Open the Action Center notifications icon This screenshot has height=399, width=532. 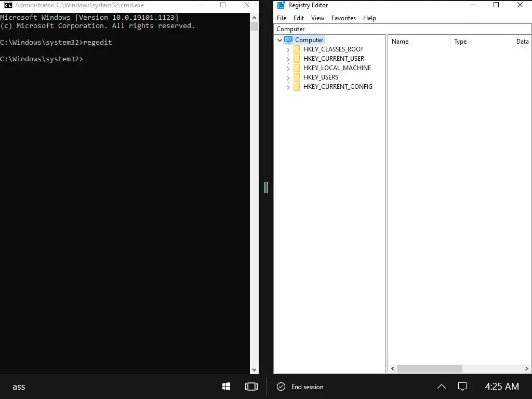click(462, 387)
